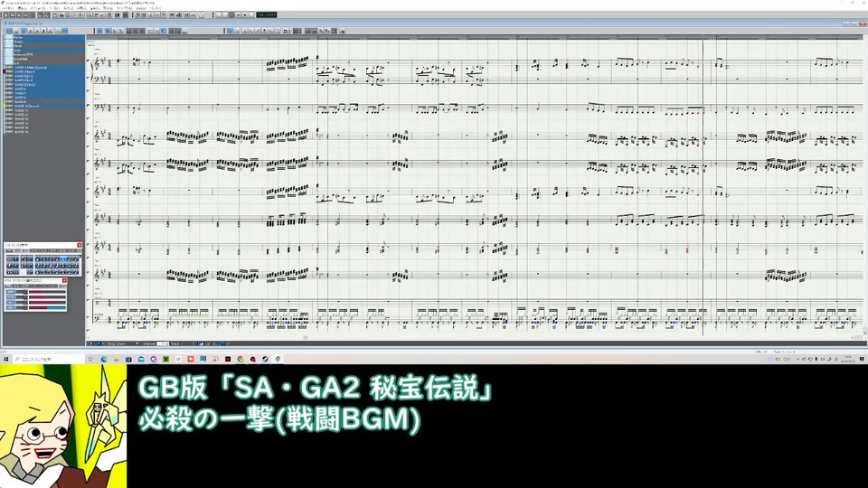Select the Marker track row
The height and width of the screenshot is (488, 868).
(x=44, y=38)
